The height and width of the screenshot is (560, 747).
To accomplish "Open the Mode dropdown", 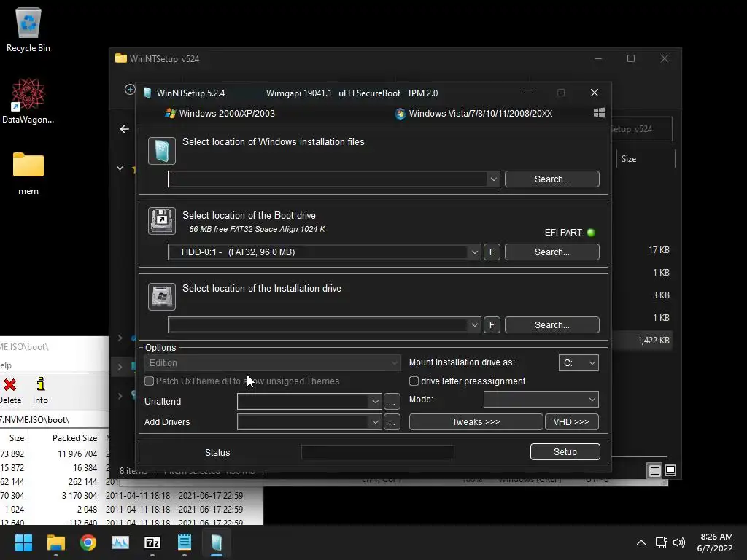I will 541,400.
